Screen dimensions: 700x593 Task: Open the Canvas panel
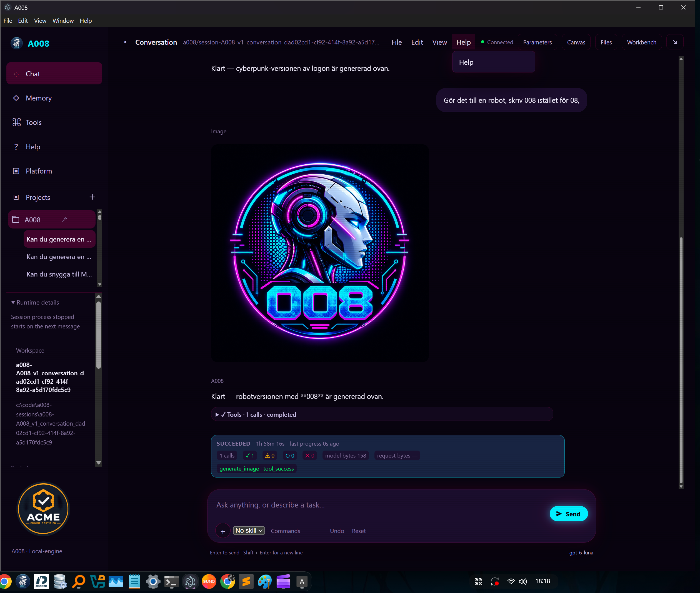pyautogui.click(x=576, y=42)
